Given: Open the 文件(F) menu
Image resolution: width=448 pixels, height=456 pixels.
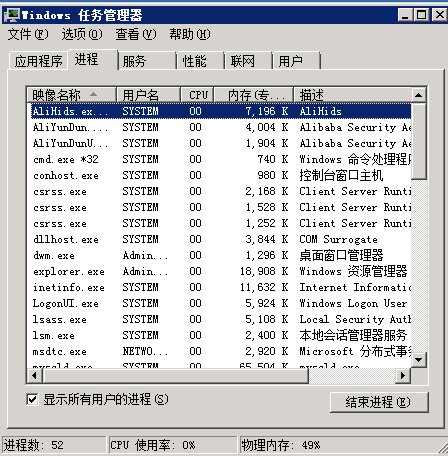Looking at the screenshot, I should coord(28,34).
